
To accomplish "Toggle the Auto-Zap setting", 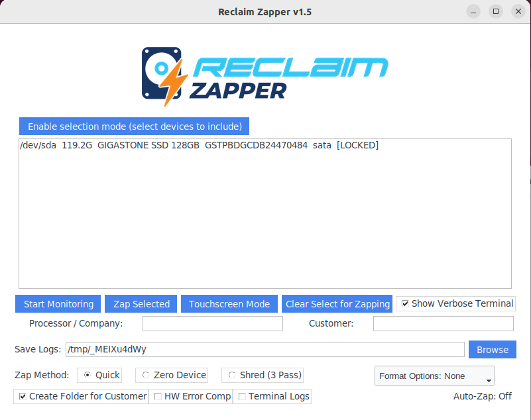I will tap(483, 396).
